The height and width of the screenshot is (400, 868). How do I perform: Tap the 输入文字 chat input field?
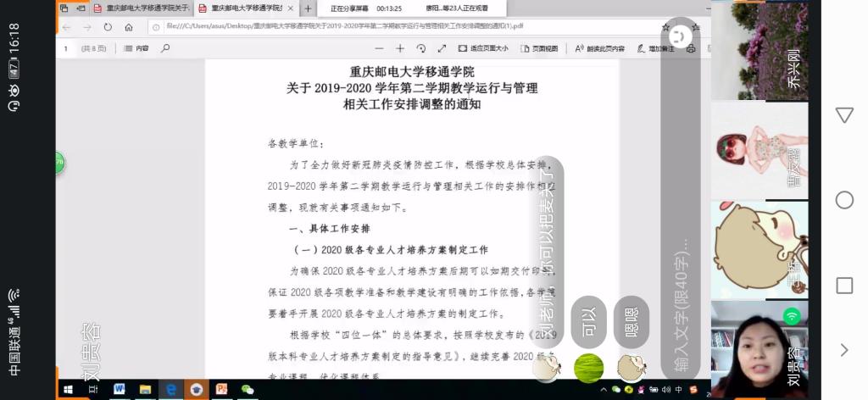(x=680, y=305)
